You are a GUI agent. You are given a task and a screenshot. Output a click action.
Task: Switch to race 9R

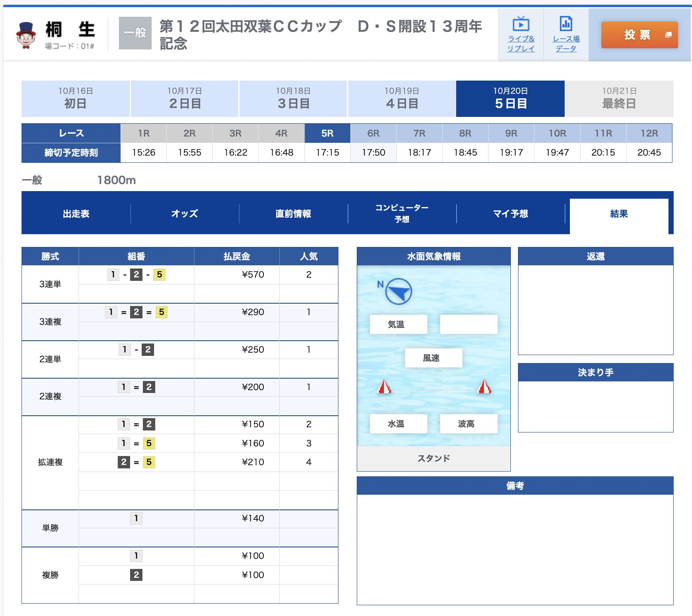click(511, 133)
